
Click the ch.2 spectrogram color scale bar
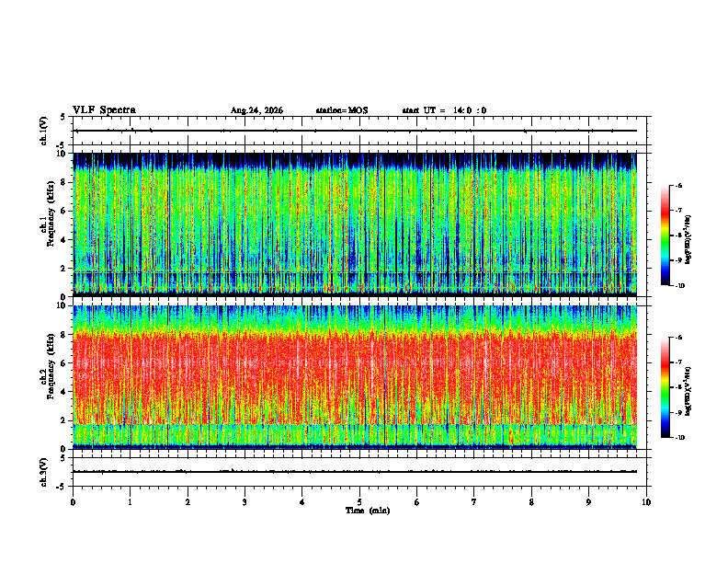(665, 387)
